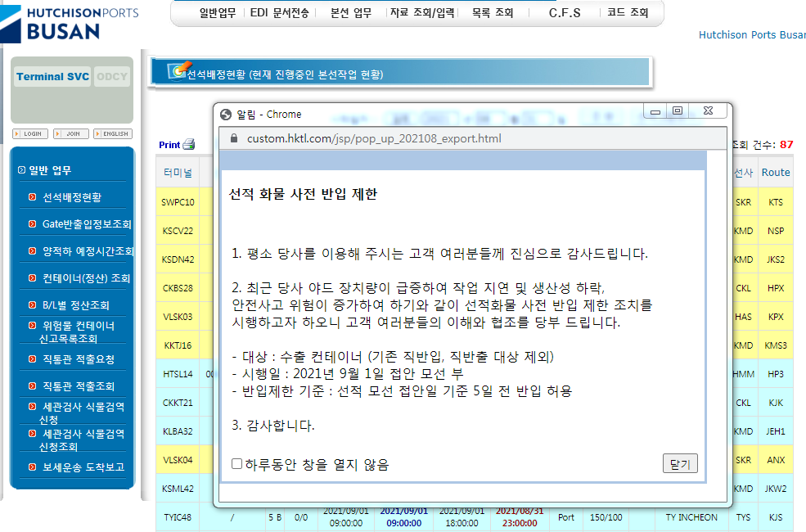Screen dimensions: 806x532
Task: Click the padlock icon in popup address bar
Action: point(234,138)
